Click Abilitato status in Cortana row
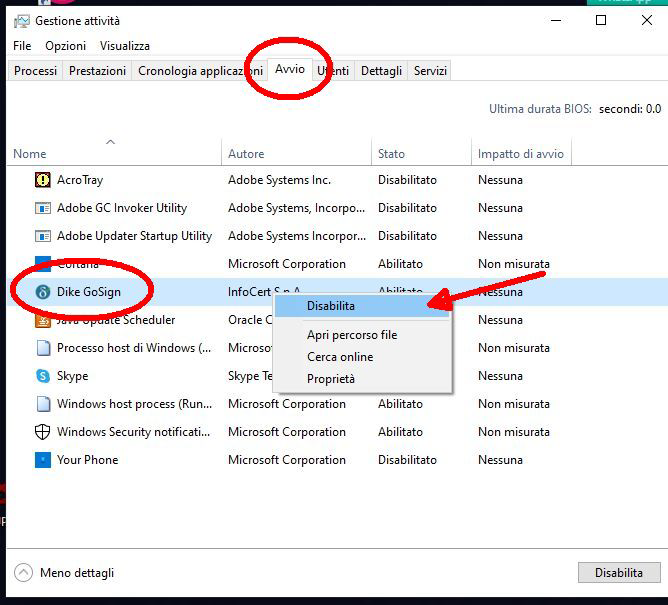 pos(400,264)
